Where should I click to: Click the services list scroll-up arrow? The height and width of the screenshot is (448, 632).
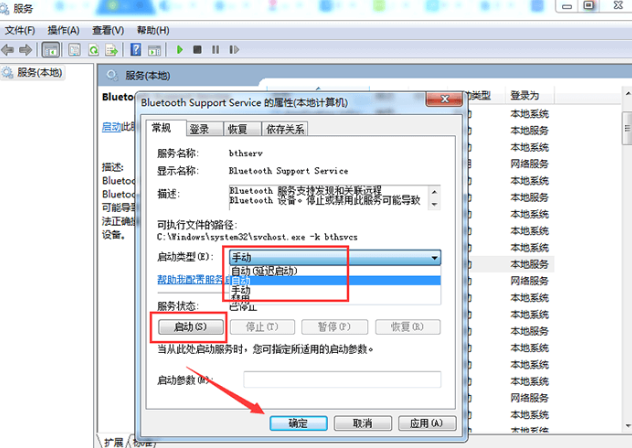click(628, 94)
